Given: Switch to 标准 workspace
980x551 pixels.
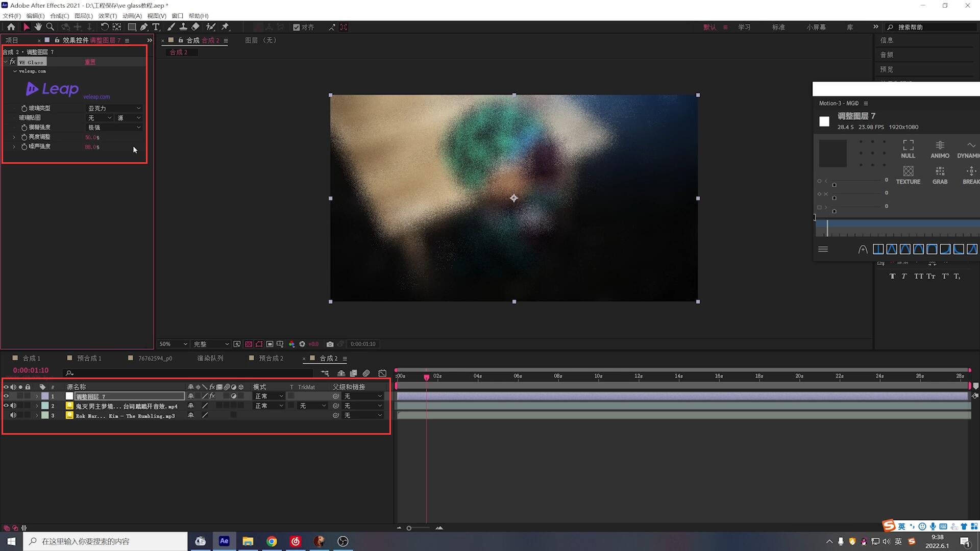Looking at the screenshot, I should point(778,28).
